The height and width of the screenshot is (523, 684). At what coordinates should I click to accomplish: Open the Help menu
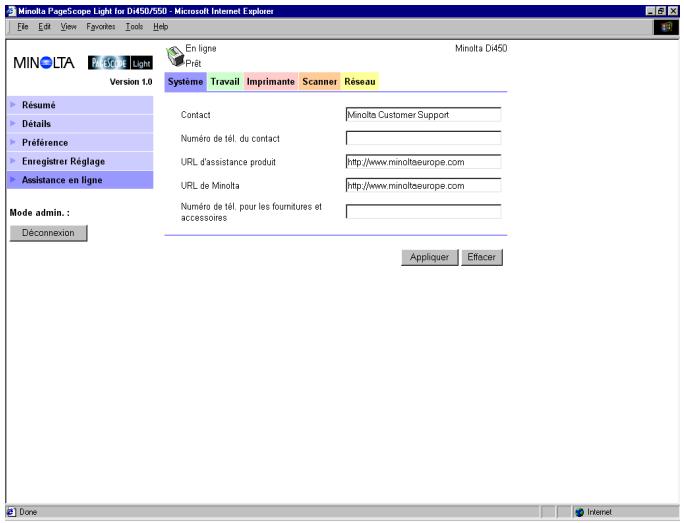pos(161,27)
